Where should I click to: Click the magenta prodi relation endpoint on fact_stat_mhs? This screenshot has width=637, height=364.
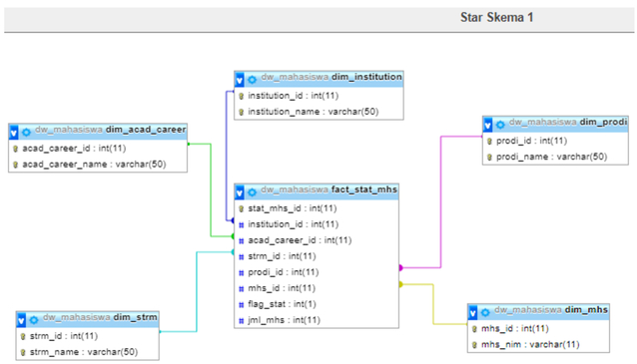[400, 268]
